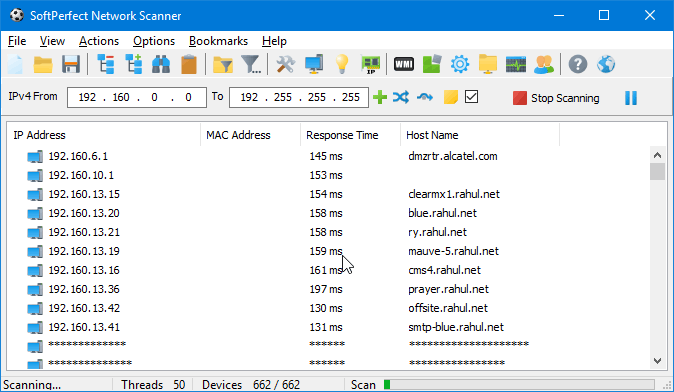Viewport: 674px width, 392px height.
Task: Select row 192.160.13.15
Action: pos(329,194)
